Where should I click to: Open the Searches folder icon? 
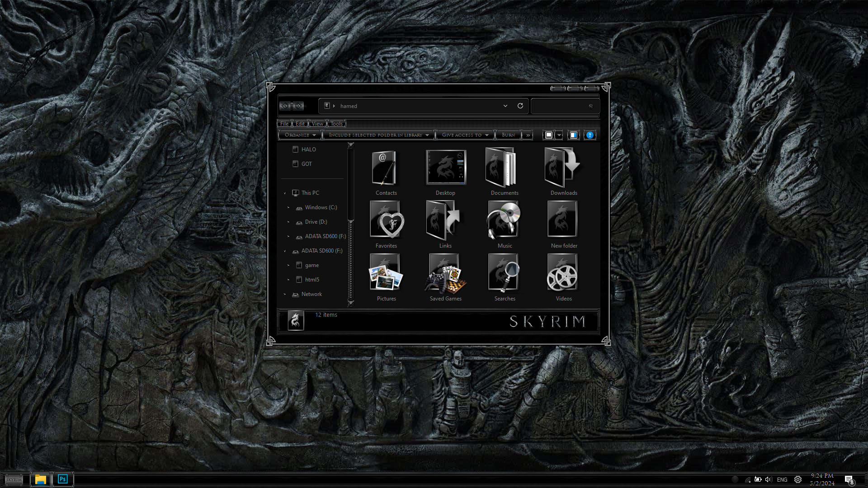point(504,273)
